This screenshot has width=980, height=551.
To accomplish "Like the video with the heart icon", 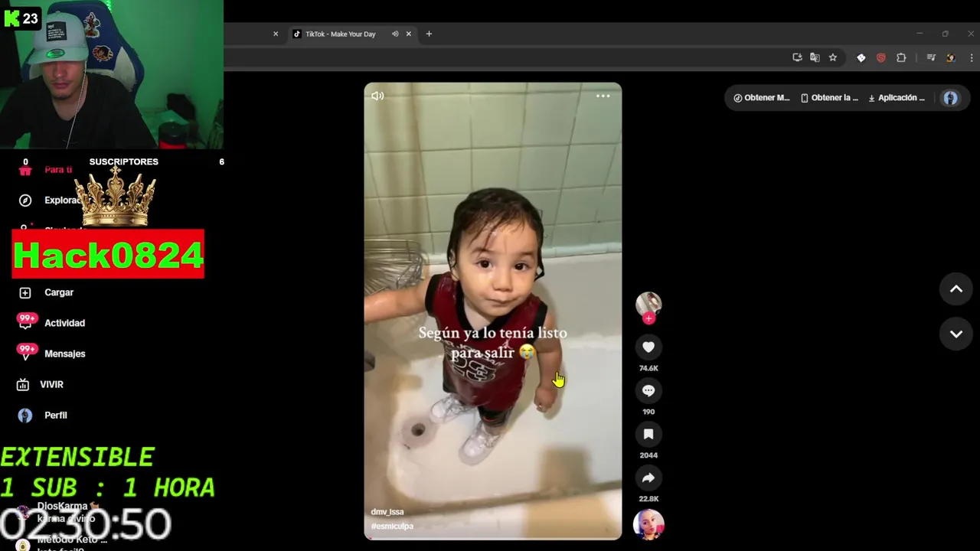I will pyautogui.click(x=648, y=347).
